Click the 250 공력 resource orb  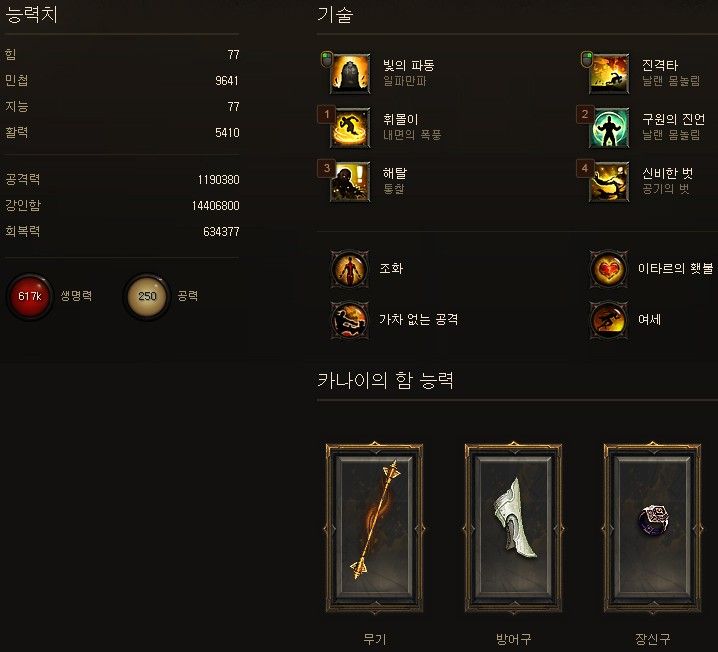pyautogui.click(x=147, y=296)
